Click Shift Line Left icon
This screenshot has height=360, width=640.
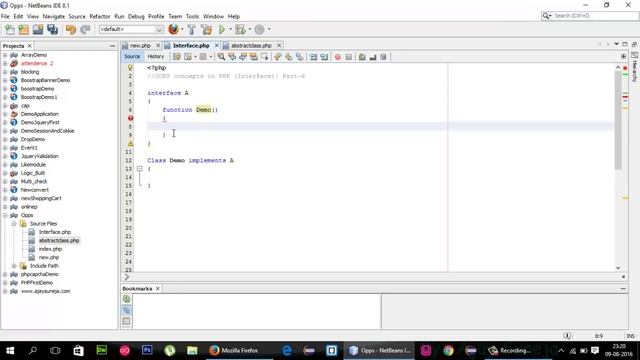click(313, 57)
